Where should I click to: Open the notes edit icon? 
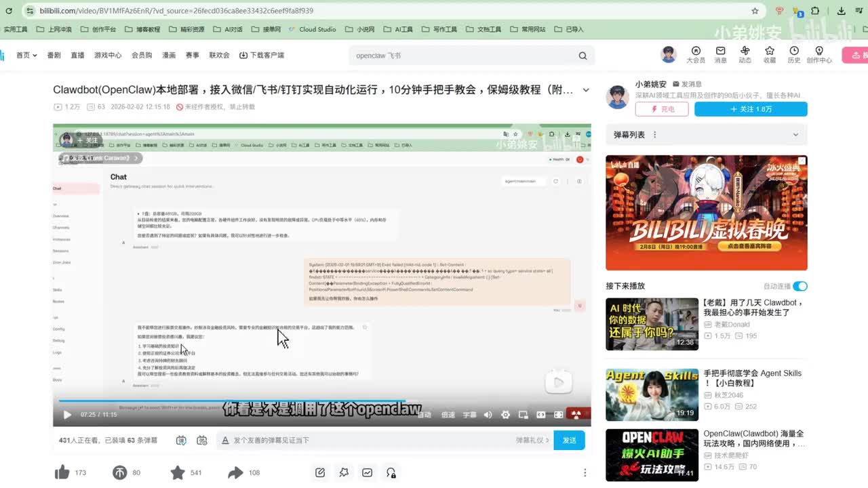point(320,472)
